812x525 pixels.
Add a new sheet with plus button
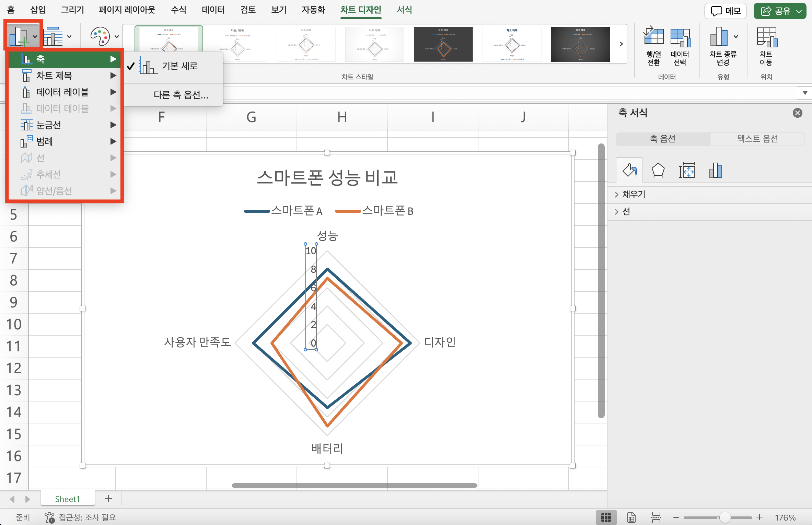click(x=108, y=499)
